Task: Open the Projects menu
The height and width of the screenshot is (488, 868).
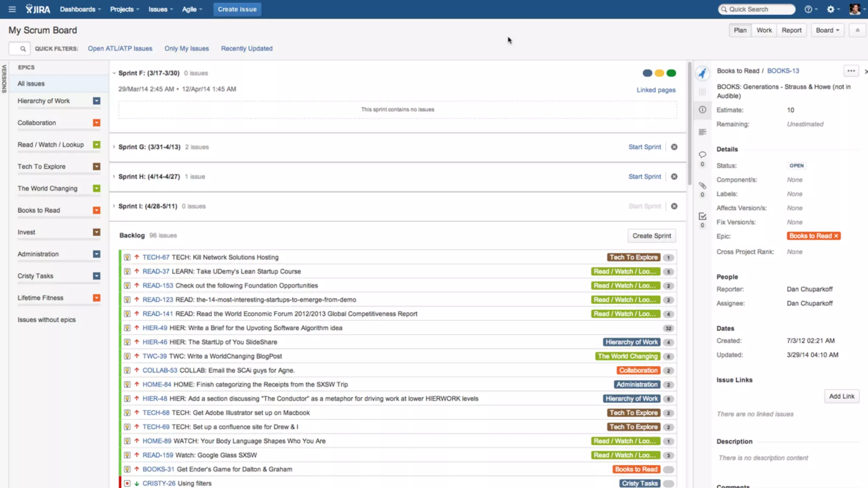Action: click(x=124, y=9)
